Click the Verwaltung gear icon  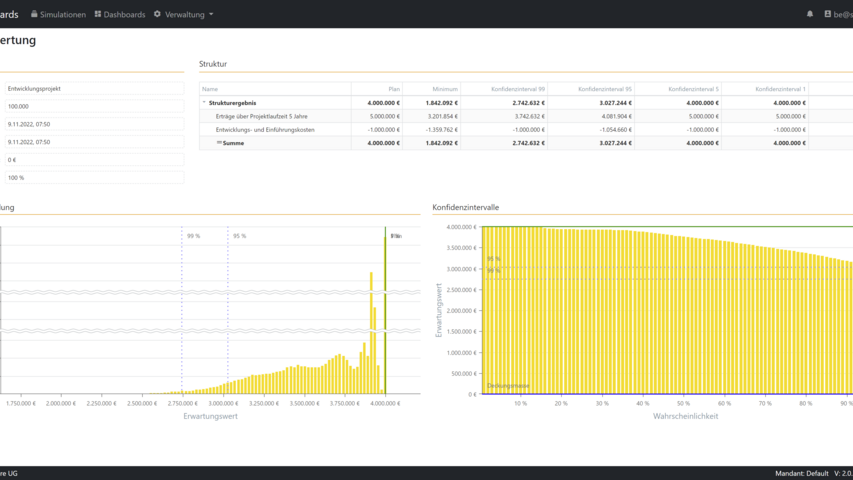point(157,14)
